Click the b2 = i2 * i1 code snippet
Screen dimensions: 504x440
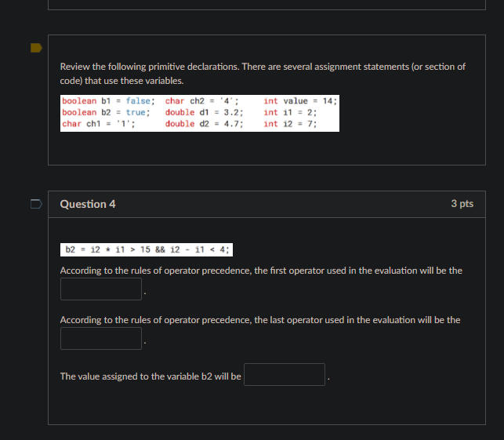click(147, 249)
